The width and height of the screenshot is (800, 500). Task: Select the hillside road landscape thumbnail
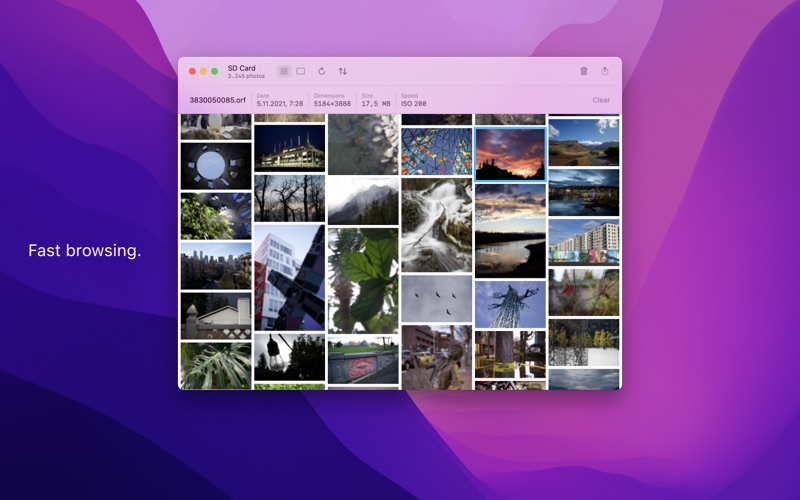pos(584,142)
